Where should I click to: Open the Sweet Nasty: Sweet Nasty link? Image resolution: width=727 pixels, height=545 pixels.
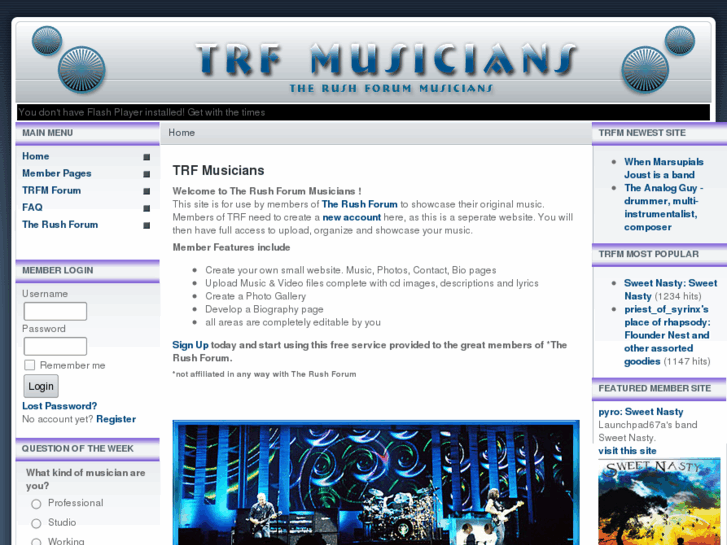click(x=670, y=289)
